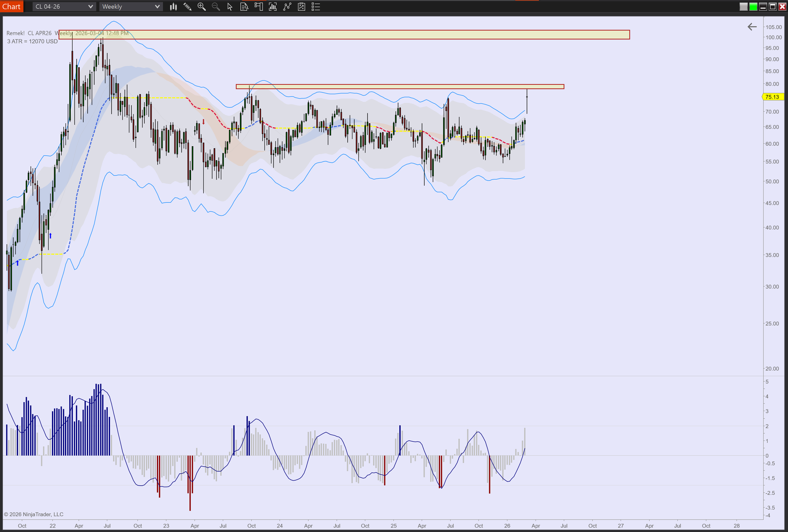Open the bar type chart style icon
788x532 pixels.
click(x=173, y=6)
